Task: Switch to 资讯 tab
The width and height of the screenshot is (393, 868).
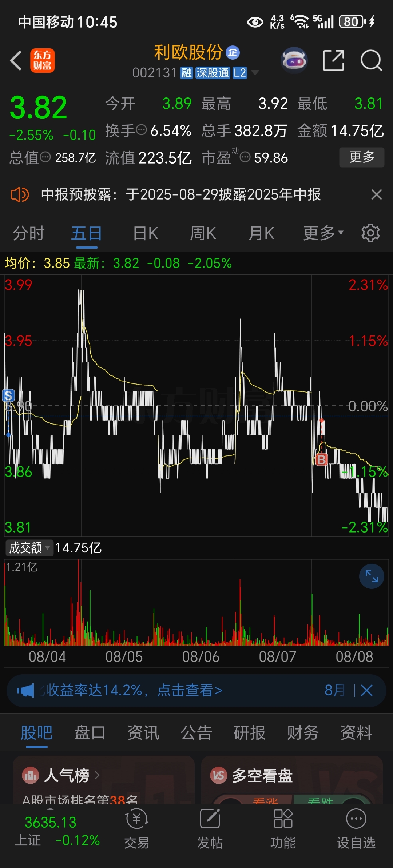Action: [x=143, y=733]
